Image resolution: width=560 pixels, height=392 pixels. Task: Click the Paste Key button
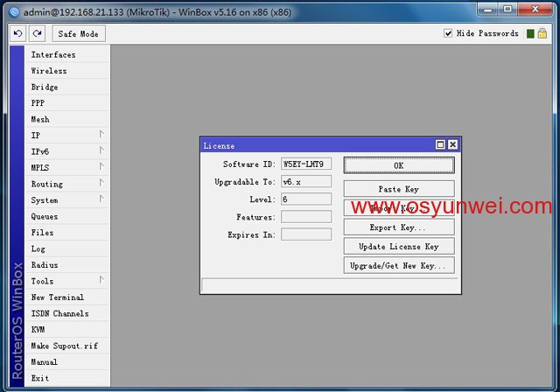399,189
